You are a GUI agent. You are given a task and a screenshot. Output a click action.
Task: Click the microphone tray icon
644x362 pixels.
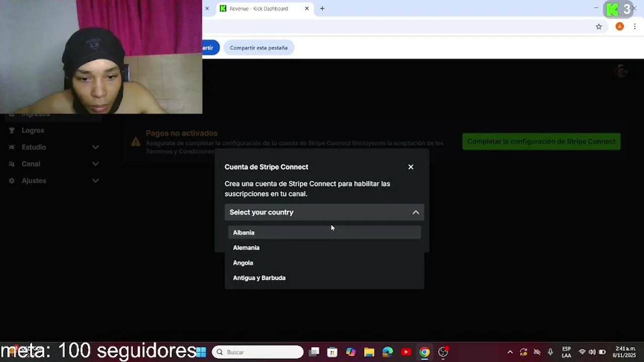point(550,352)
